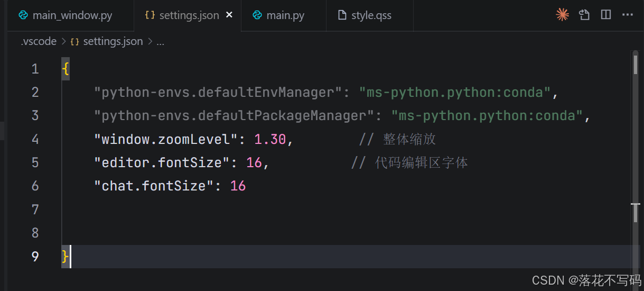Click the "window.zoomLevel" key
Screen dimensions: 644x291
166,139
